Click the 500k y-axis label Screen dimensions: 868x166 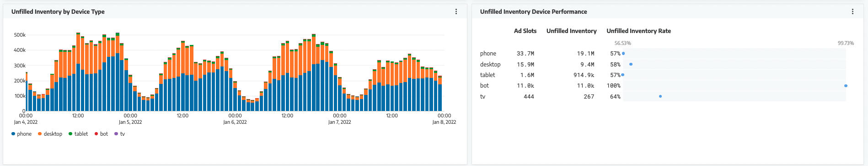[20, 35]
